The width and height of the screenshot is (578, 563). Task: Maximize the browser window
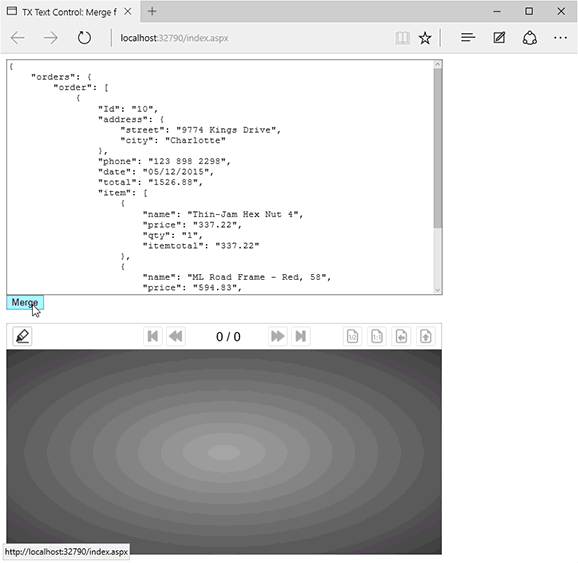pyautogui.click(x=529, y=11)
